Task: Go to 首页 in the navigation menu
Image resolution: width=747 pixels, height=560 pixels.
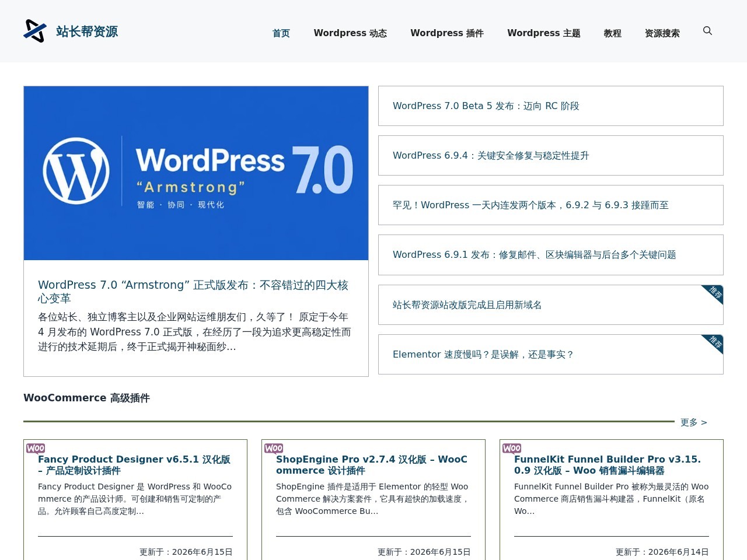Action: pyautogui.click(x=281, y=33)
